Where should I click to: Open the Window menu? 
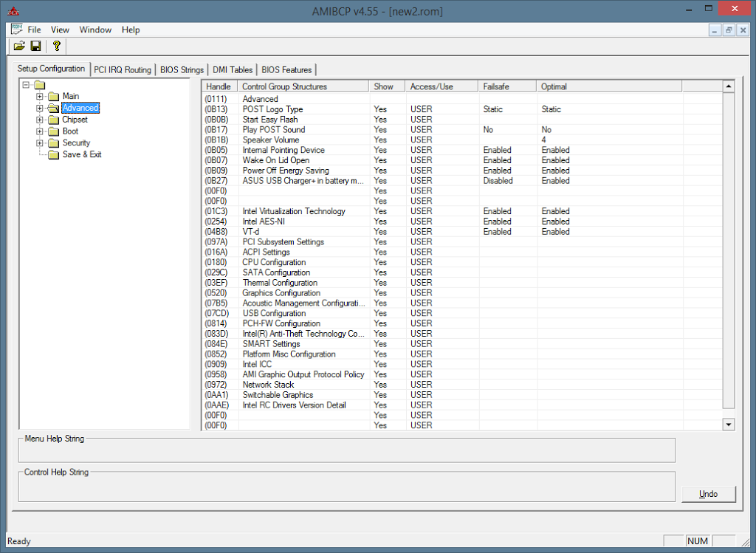(x=95, y=30)
